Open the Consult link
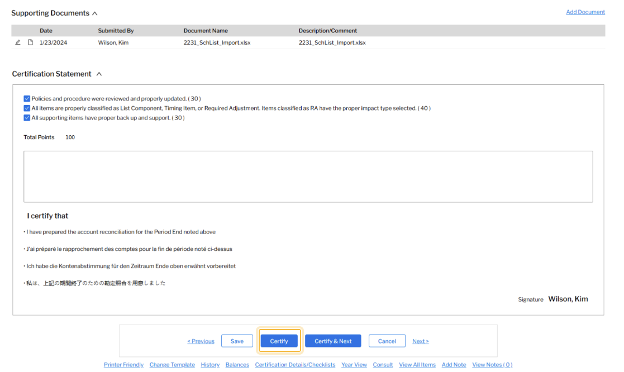The height and width of the screenshot is (372, 624). coord(383,365)
